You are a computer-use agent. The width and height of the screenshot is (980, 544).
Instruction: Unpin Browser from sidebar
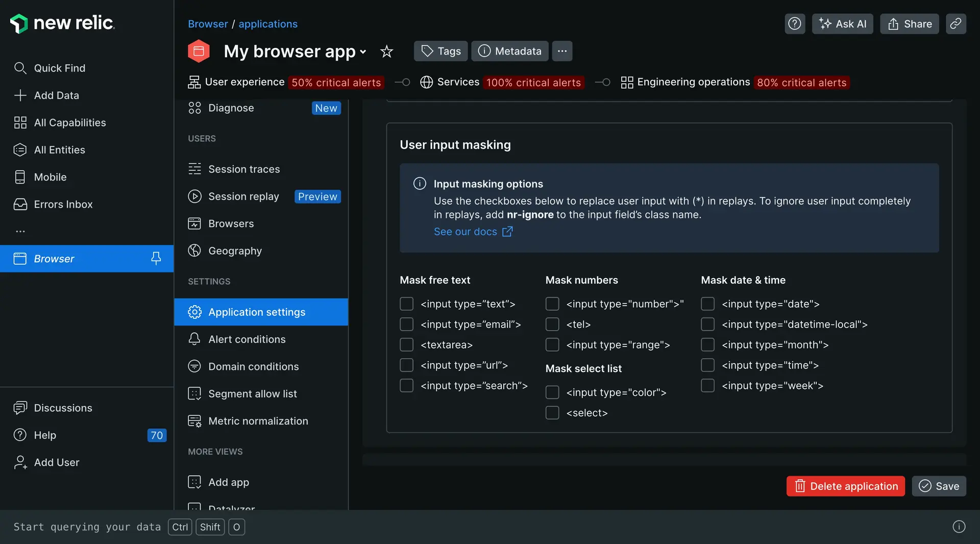(156, 259)
